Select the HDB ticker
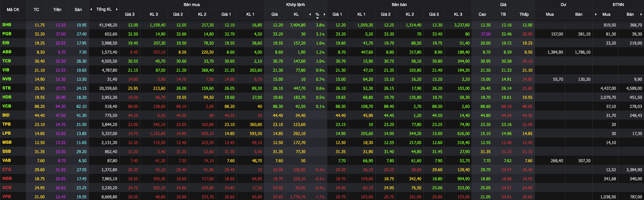This screenshot has width=644, height=200. click(x=7, y=97)
